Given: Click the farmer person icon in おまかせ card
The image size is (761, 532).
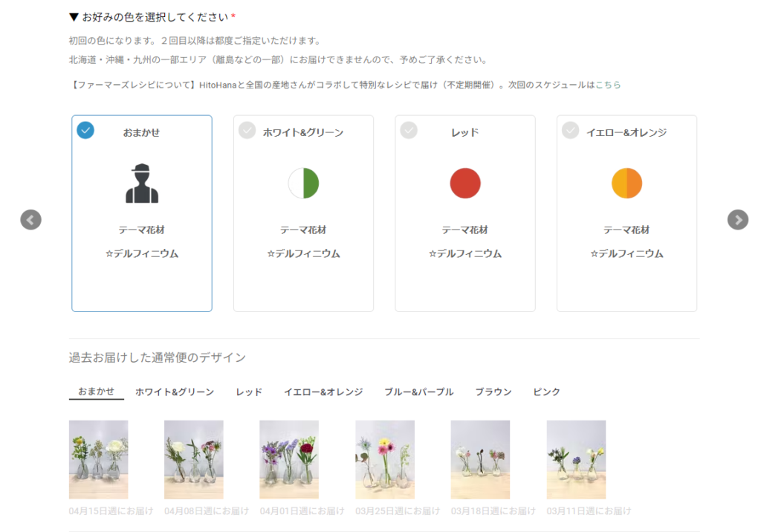Looking at the screenshot, I should [142, 183].
